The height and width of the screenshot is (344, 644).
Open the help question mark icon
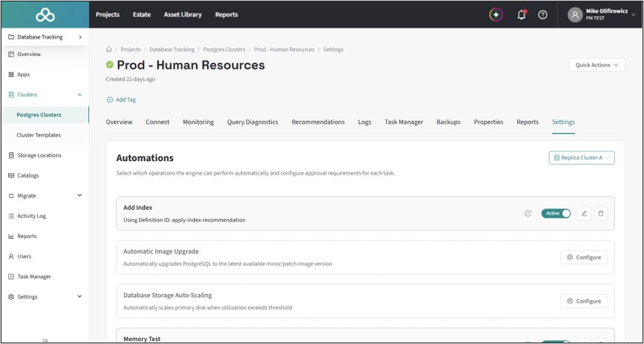(542, 15)
